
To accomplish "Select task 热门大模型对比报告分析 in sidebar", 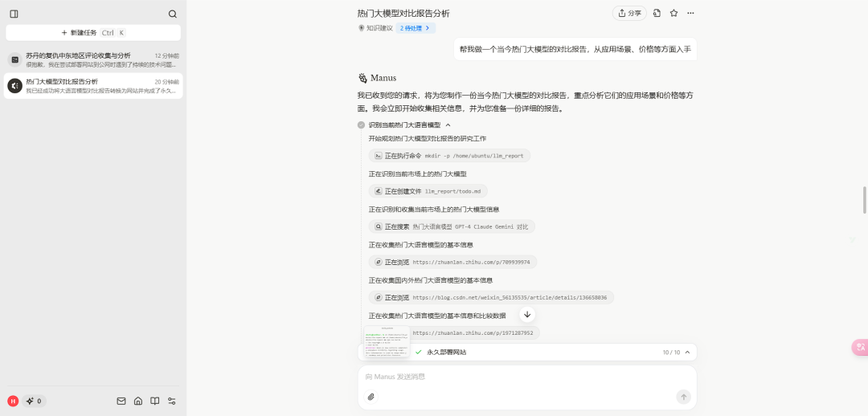I will click(x=93, y=86).
